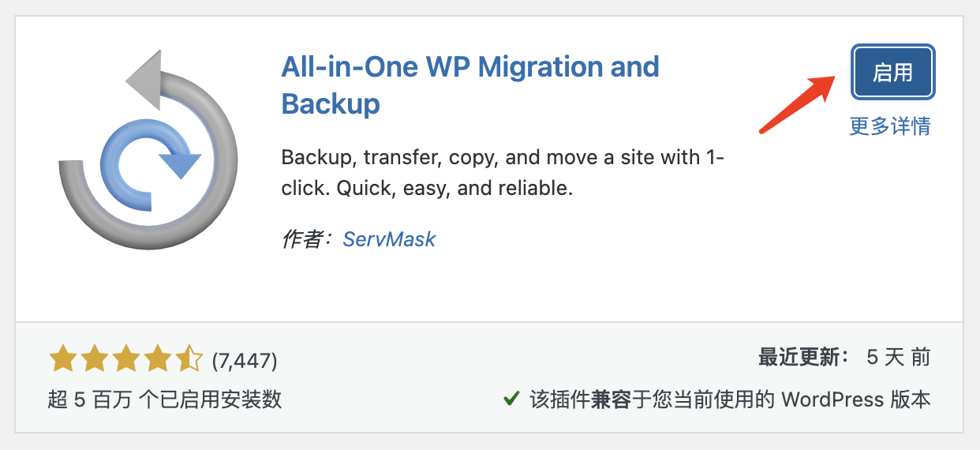Click the green compatibility checkmark icon

coord(511,399)
